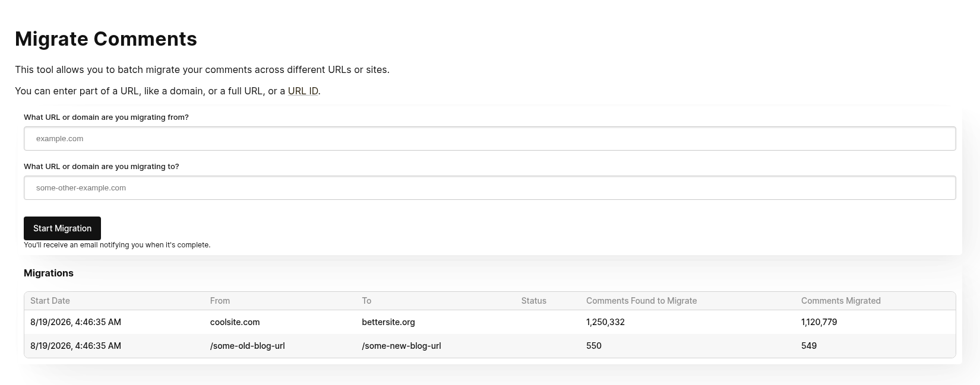Click the 1,250,332 comments found value
The image size is (980, 385).
(605, 322)
